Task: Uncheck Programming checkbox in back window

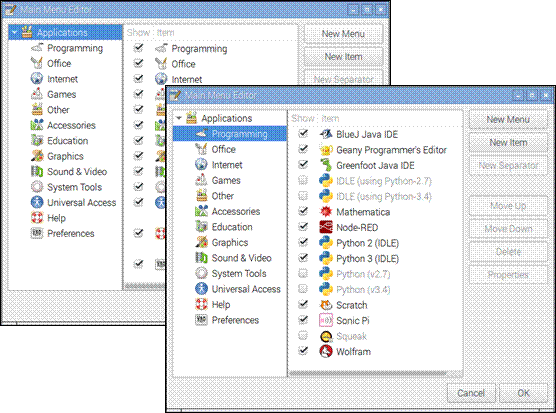Action: [x=138, y=48]
